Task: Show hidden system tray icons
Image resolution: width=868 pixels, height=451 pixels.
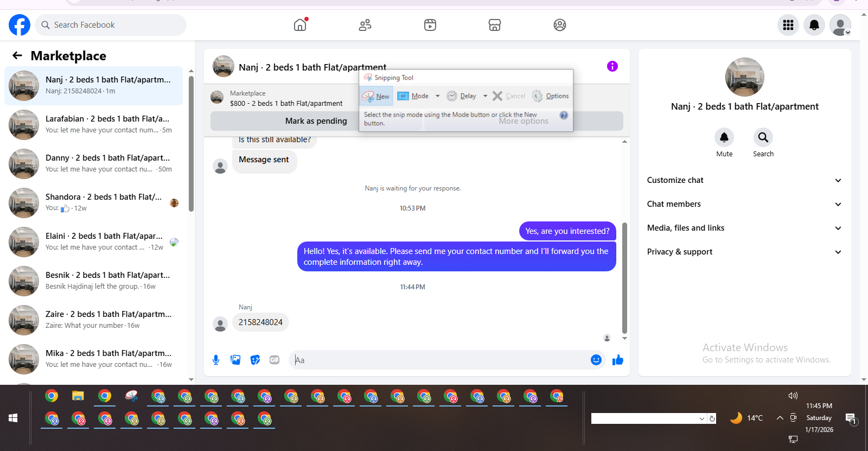Action: click(780, 417)
